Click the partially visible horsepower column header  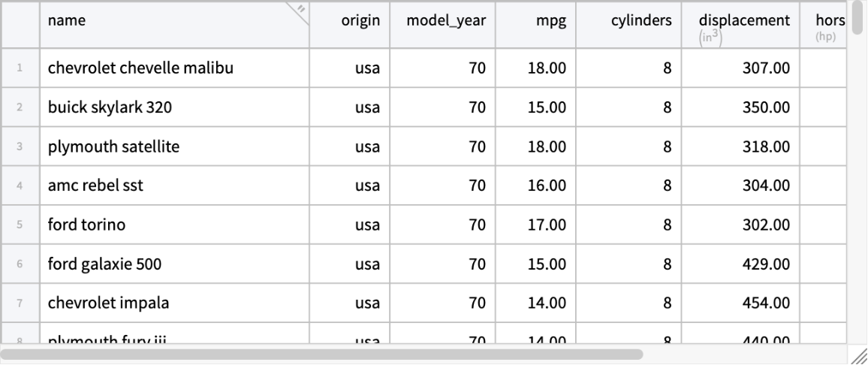pyautogui.click(x=824, y=23)
